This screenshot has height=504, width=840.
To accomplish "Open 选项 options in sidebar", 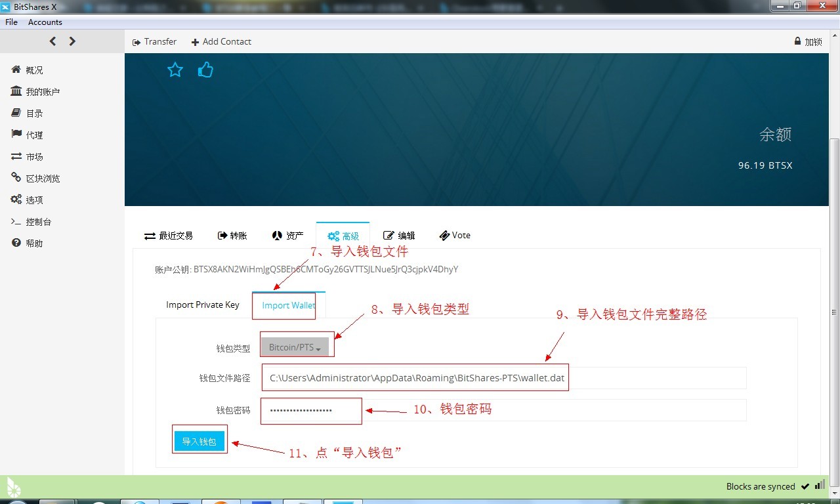I will (27, 200).
